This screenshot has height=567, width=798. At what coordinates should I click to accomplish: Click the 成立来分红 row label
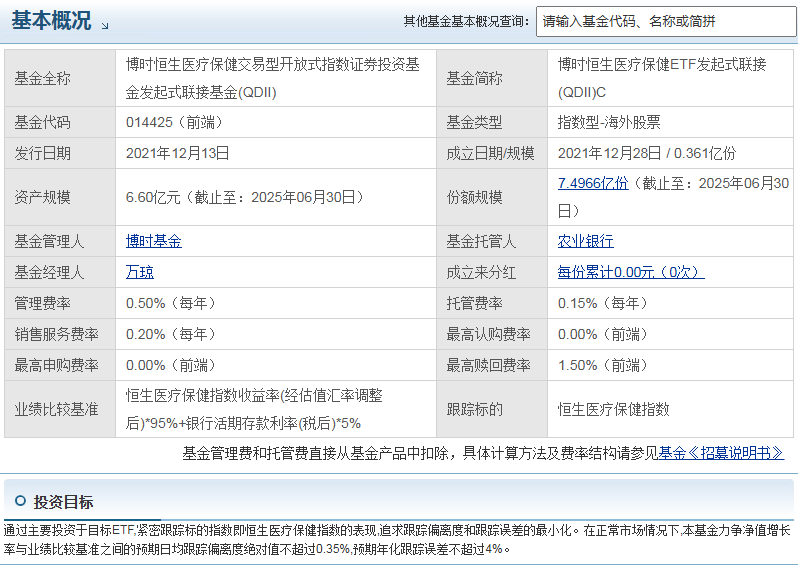(x=481, y=272)
